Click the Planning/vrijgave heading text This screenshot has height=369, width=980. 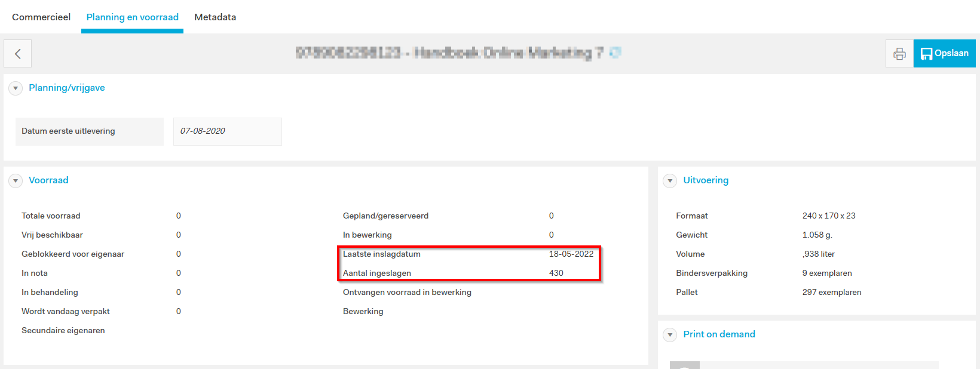pos(67,88)
